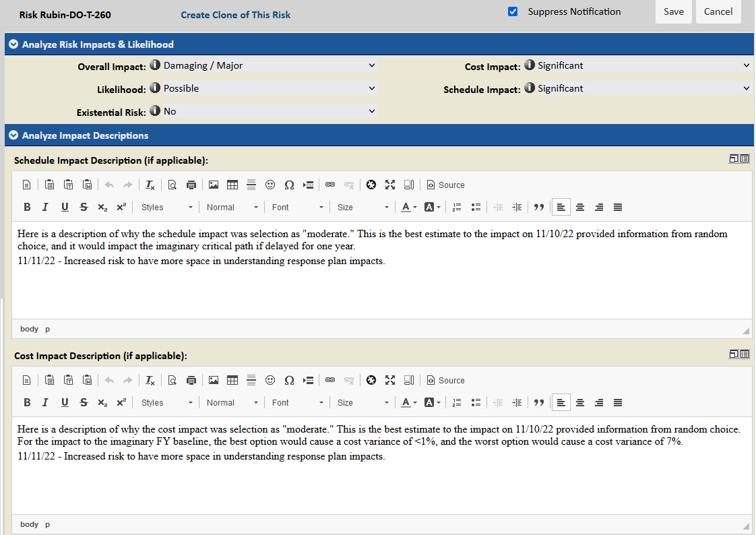Click Create Clone of This Risk link
Viewport: 756px width, 535px height.
click(x=236, y=15)
